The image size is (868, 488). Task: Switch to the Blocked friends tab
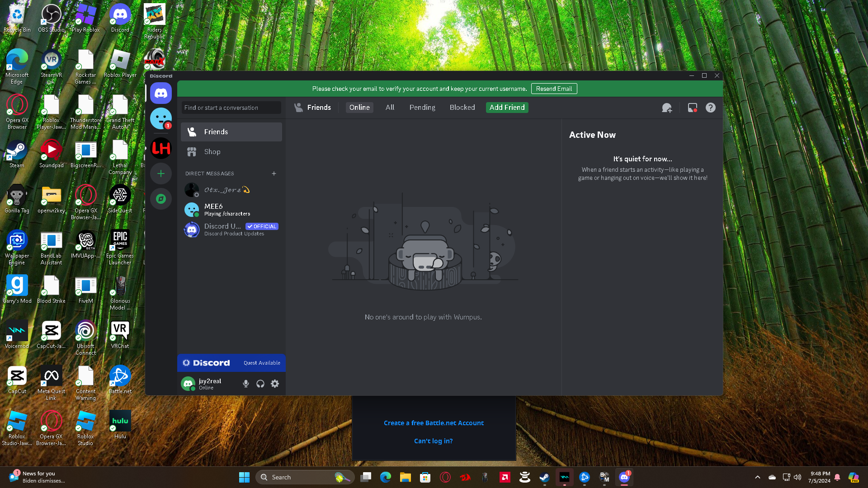tap(462, 108)
